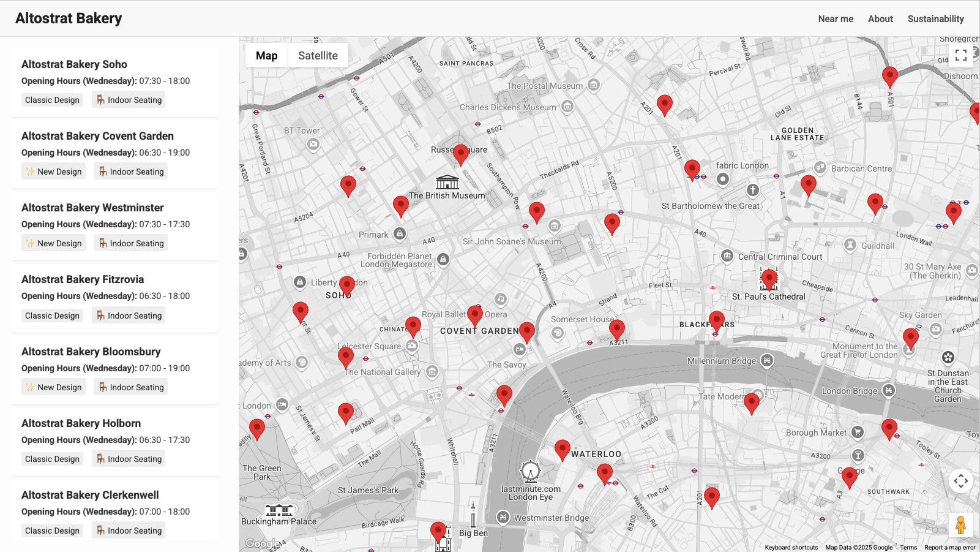Click the Street View pegman icon

960,525
